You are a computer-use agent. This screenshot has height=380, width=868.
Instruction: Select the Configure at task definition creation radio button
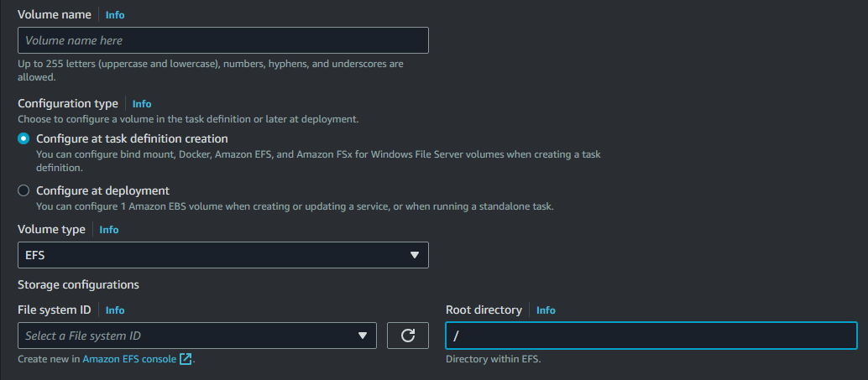[24, 139]
